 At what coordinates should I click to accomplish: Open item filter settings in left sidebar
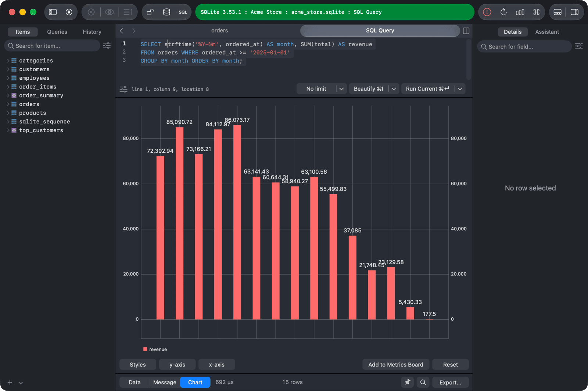click(x=107, y=46)
